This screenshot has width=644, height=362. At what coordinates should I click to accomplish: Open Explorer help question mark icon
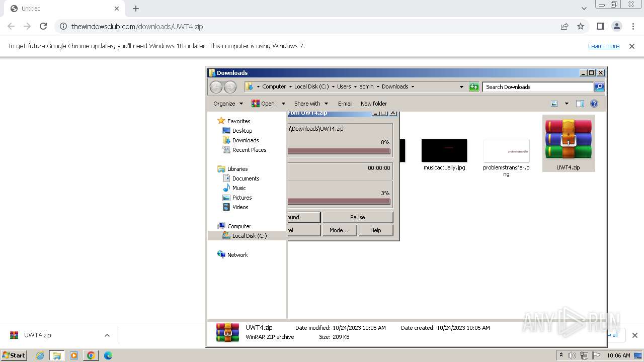[594, 104]
